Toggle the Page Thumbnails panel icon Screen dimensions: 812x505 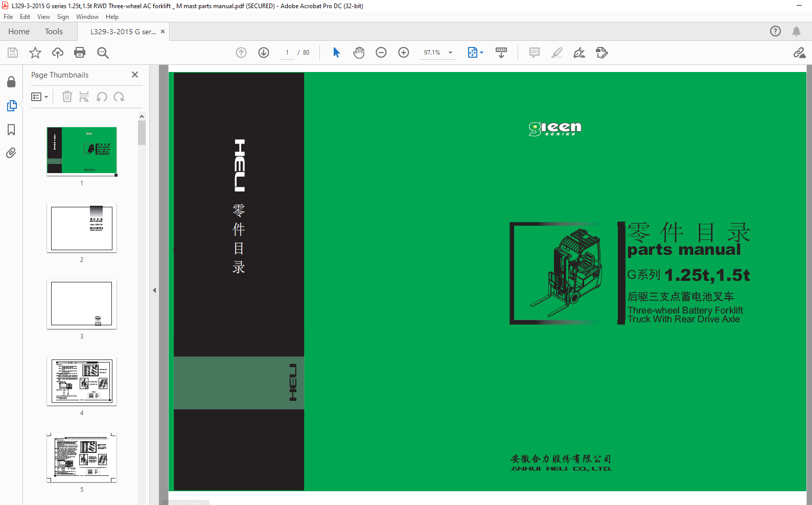pyautogui.click(x=11, y=106)
